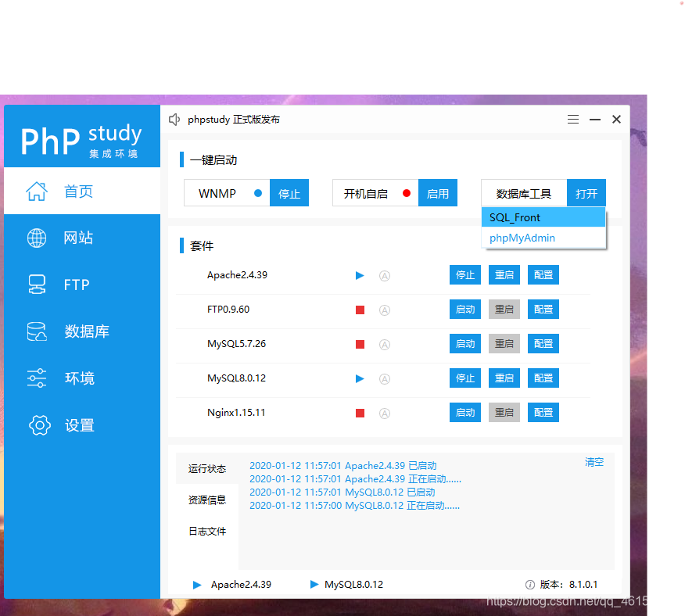Open the 设置 section in sidebar
Screen dimensions: 685x616
(x=82, y=425)
